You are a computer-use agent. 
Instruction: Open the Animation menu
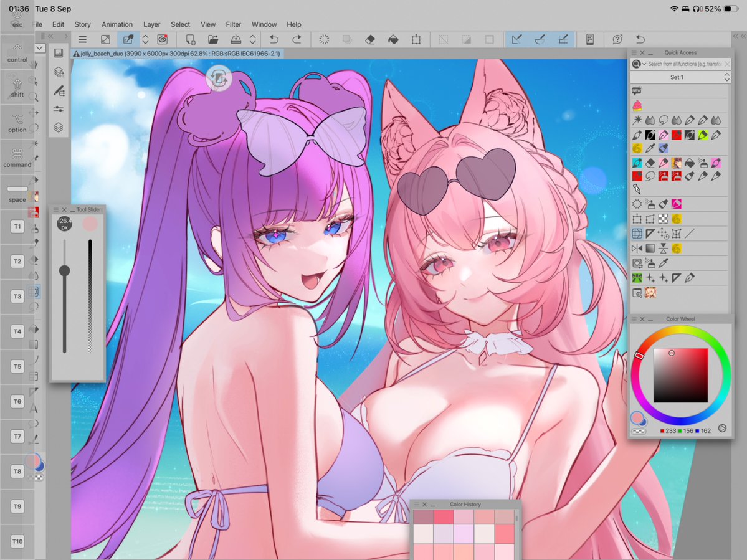117,24
